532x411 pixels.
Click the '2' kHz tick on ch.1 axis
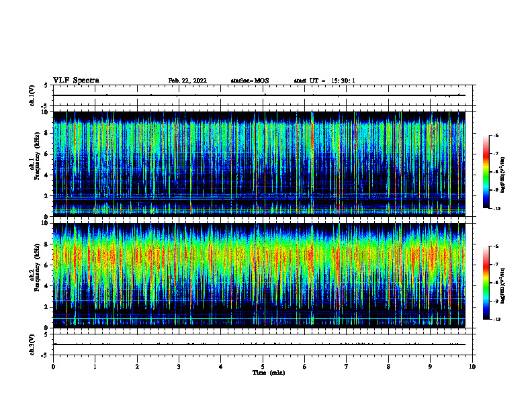click(x=47, y=196)
